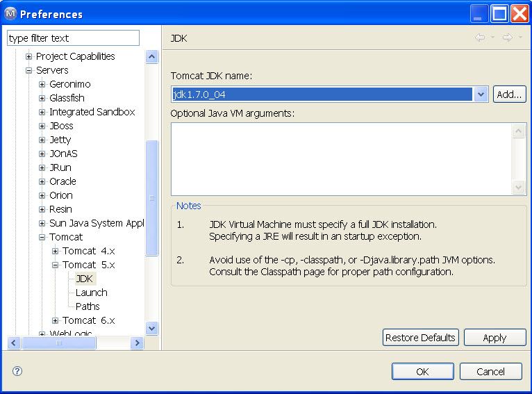Expand the JBoss server node
Viewport: 532px width, 394px height.
42,126
